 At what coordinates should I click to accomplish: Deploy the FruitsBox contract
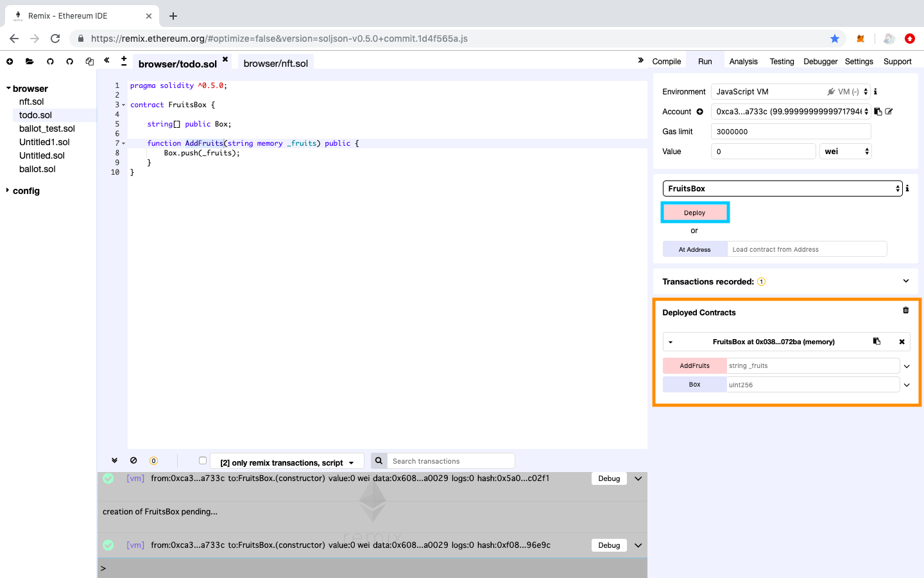click(695, 212)
